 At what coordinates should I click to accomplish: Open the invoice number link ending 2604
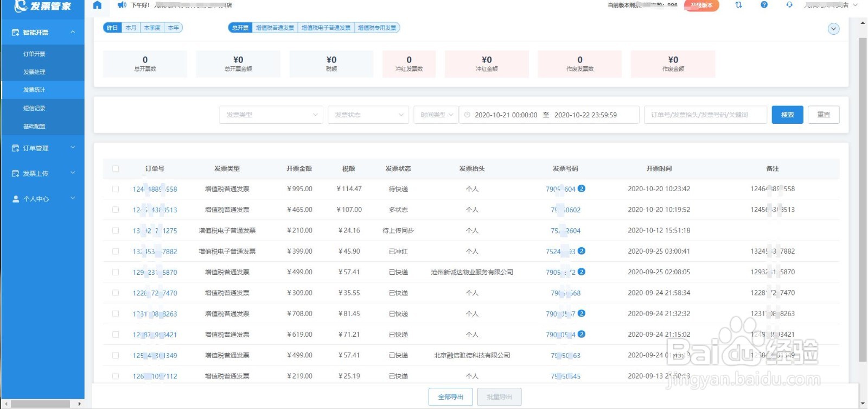click(566, 231)
